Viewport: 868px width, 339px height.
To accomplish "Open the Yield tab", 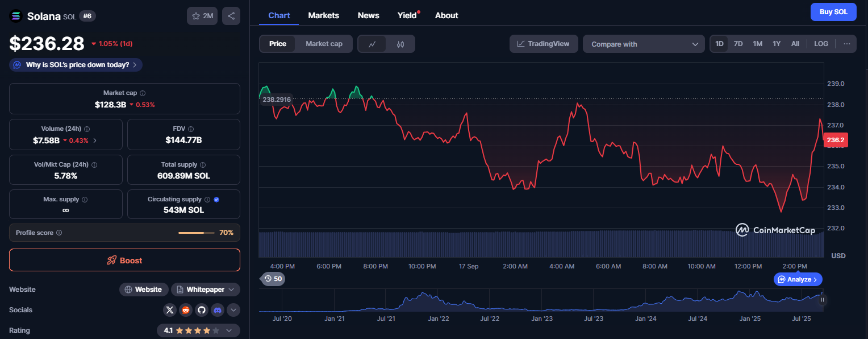I will [x=408, y=15].
